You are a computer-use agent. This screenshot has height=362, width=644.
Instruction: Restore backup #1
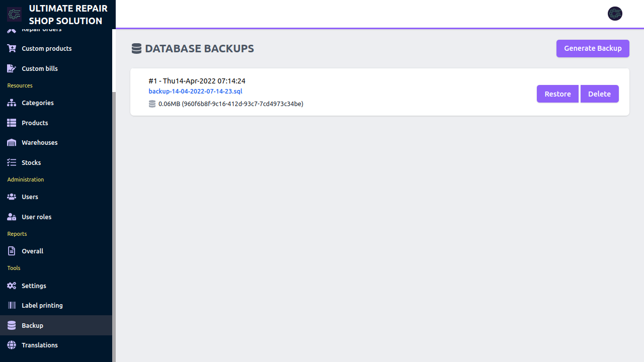pos(557,94)
